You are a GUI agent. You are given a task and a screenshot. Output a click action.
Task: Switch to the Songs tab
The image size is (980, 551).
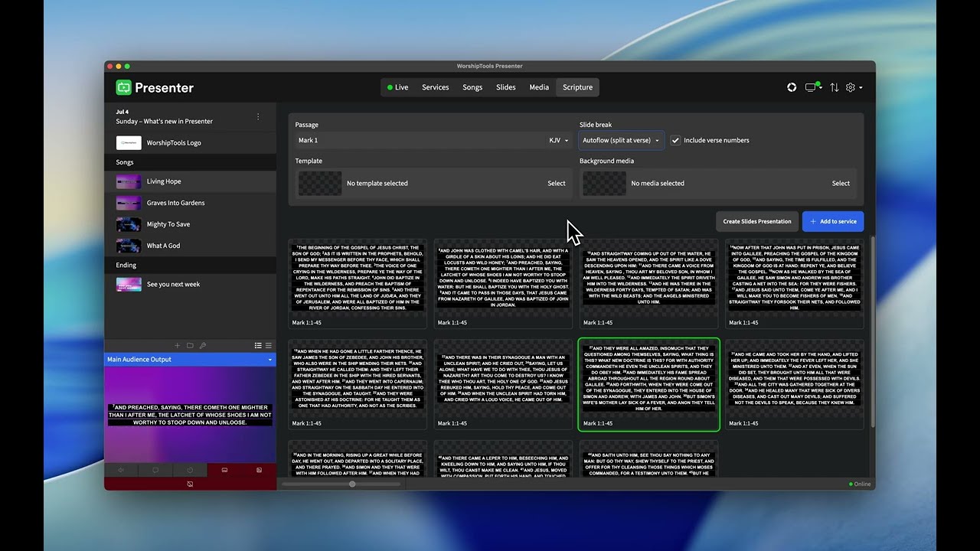(472, 87)
